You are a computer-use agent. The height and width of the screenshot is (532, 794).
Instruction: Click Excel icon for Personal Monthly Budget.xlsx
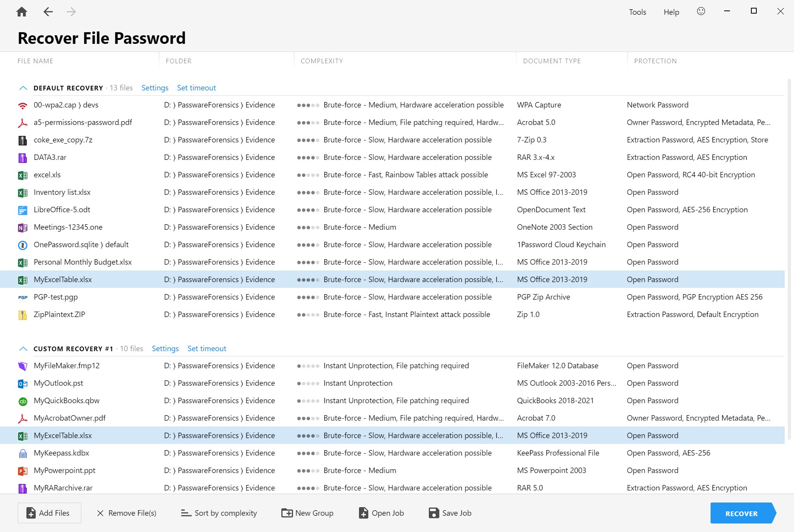coord(23,262)
